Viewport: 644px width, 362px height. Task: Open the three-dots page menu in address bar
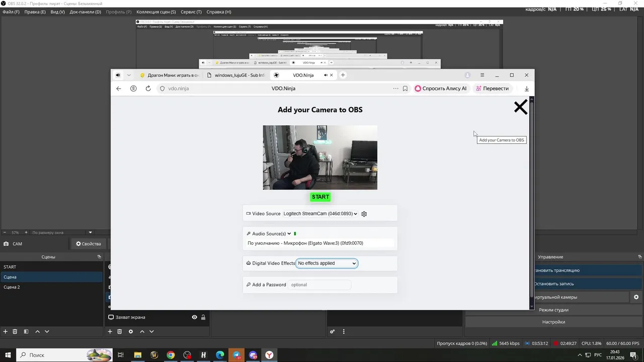[395, 88]
